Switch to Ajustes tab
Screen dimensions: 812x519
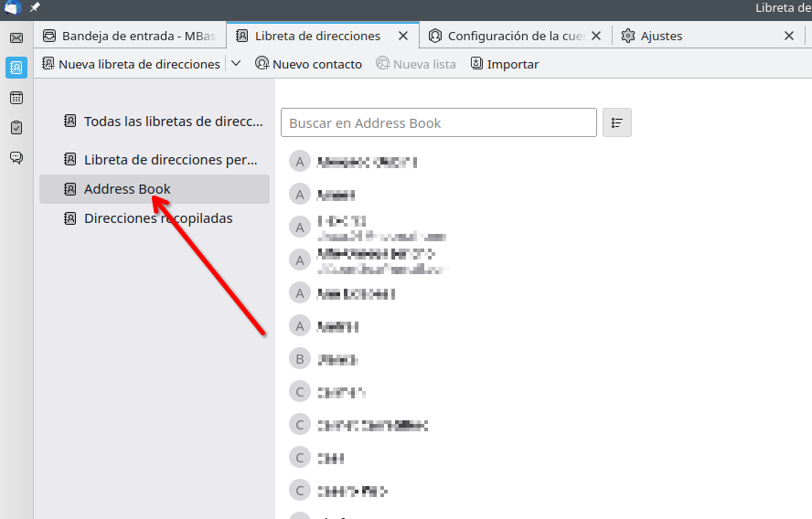click(x=660, y=36)
